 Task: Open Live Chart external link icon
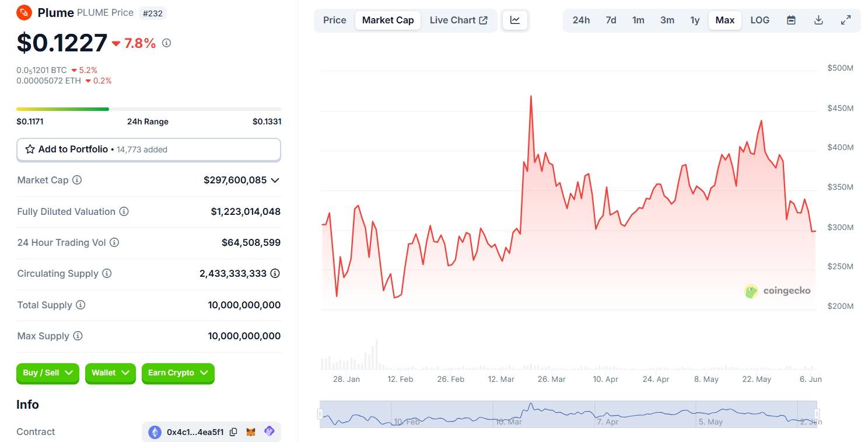click(483, 20)
